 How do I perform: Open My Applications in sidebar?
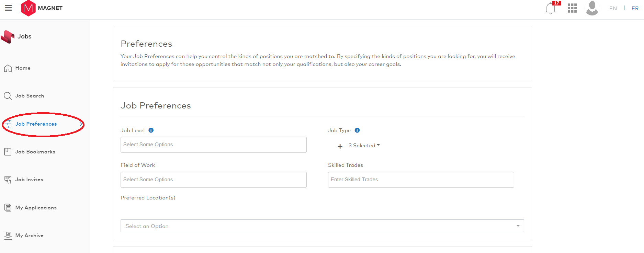point(36,208)
